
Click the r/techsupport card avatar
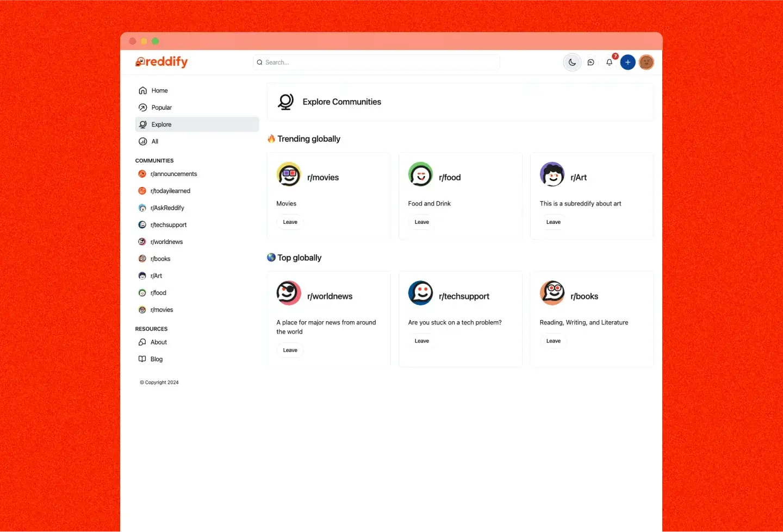[420, 293]
